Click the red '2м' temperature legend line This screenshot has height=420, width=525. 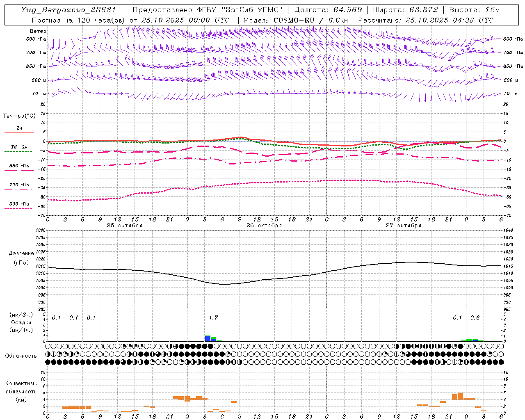pos(19,132)
